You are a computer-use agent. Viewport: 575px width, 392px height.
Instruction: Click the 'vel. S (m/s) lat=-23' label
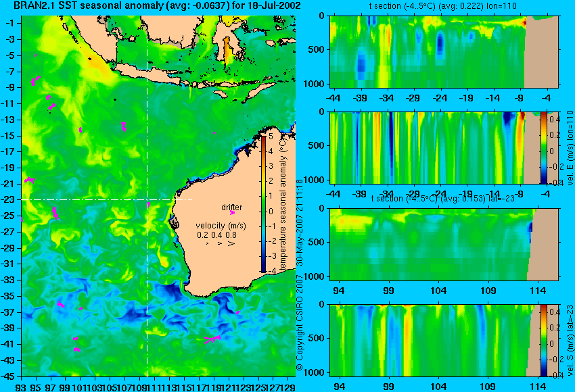point(570,340)
